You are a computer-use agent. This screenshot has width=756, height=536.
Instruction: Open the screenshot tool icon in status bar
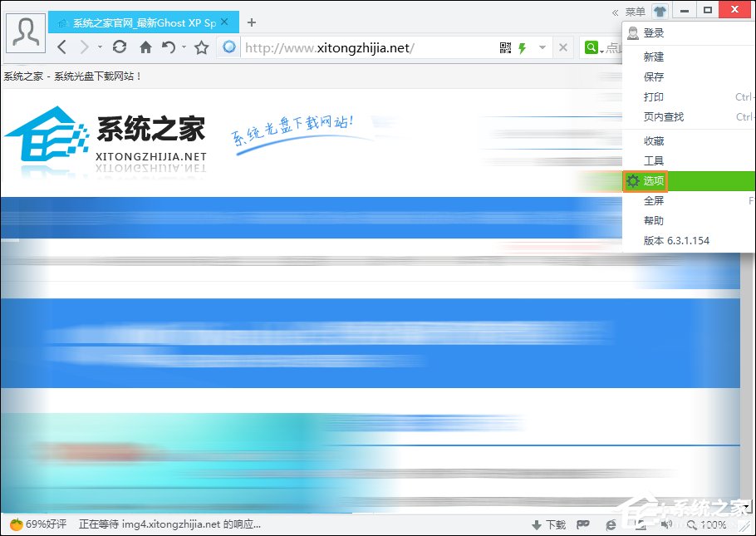tap(641, 525)
